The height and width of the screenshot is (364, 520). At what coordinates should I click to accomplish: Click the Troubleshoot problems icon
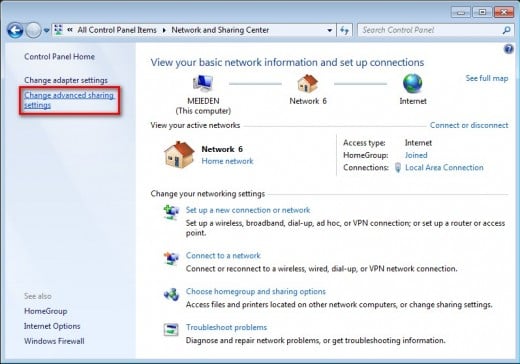coord(171,330)
